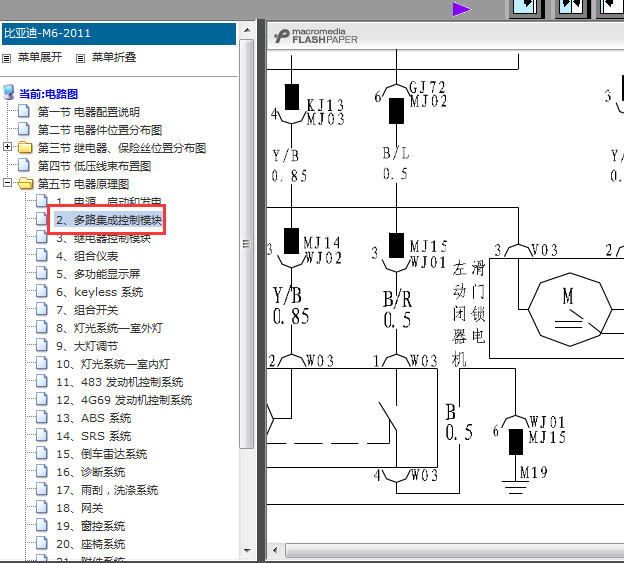Expand the 第三节 继电器、保险丝位置分布图 node

point(7,147)
